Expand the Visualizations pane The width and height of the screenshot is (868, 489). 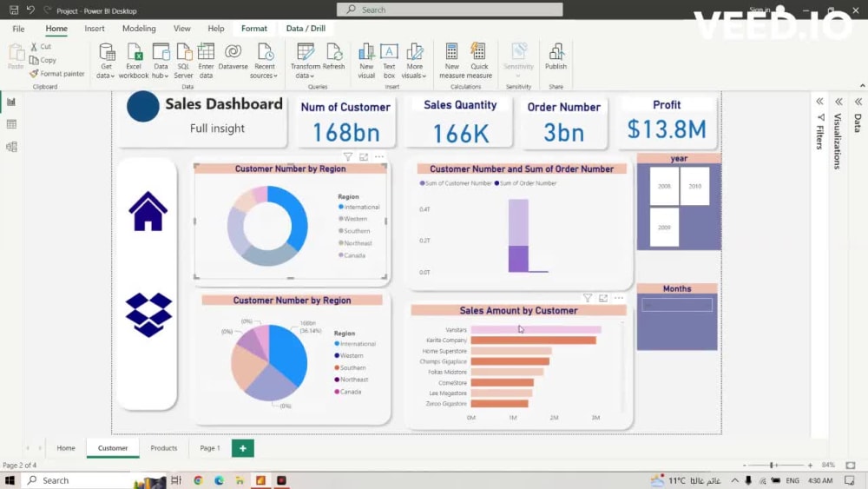838,102
